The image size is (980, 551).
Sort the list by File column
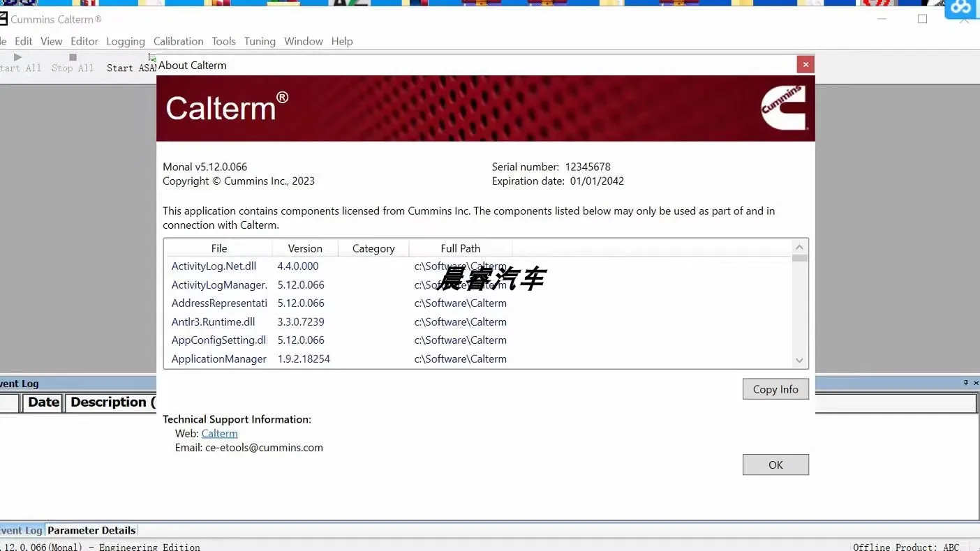tap(219, 248)
